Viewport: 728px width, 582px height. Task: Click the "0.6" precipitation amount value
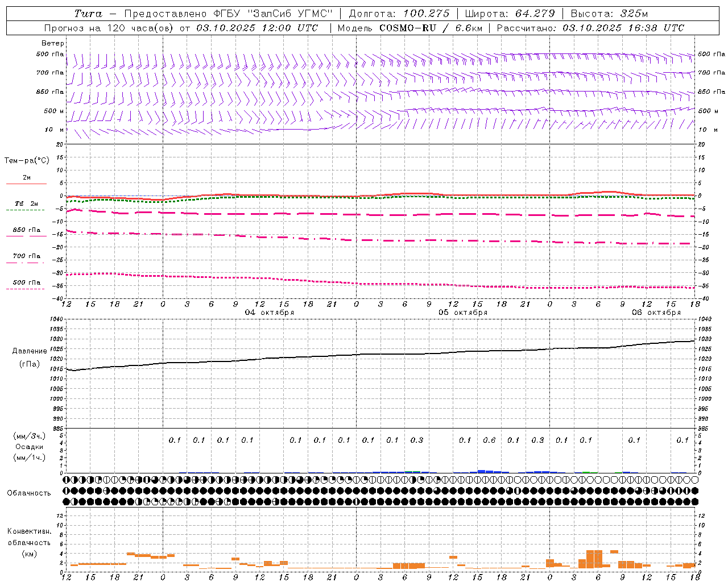[489, 440]
